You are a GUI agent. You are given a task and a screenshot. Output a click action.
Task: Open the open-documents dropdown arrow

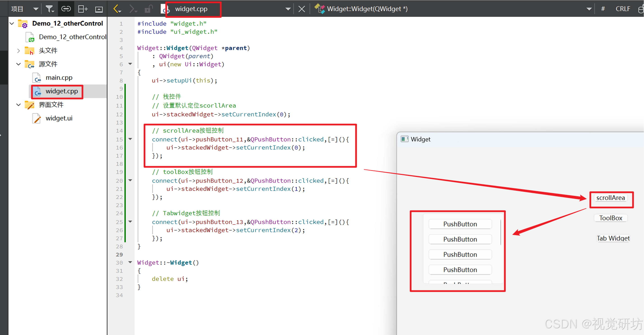[288, 9]
